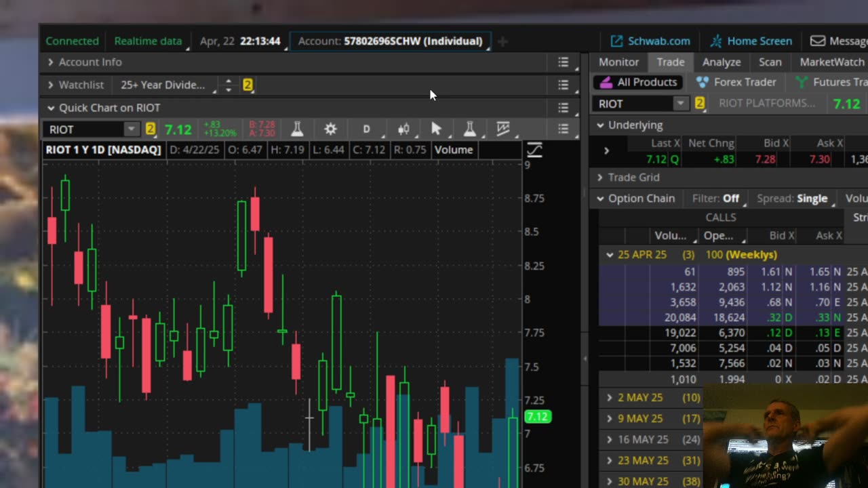Viewport: 868px width, 488px height.
Task: Select the Futures Trader sub-tab
Action: point(831,82)
